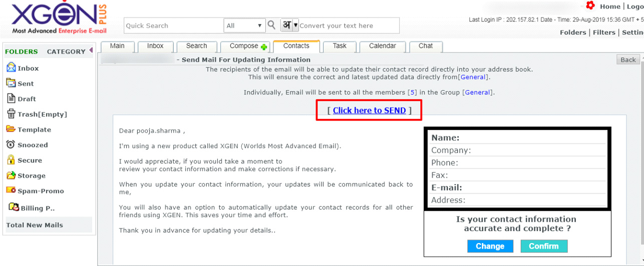Click the 'Fax:' row in form
The width and height of the screenshot is (644, 266).
coord(518,175)
